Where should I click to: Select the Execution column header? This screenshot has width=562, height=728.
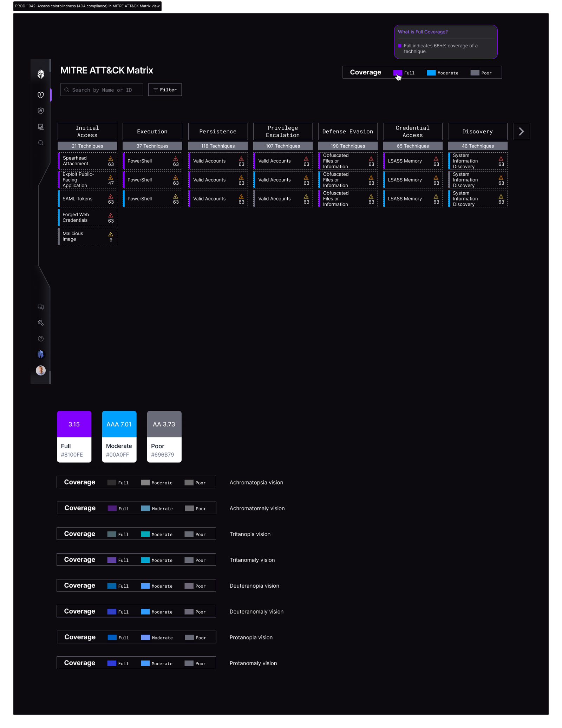click(x=152, y=132)
